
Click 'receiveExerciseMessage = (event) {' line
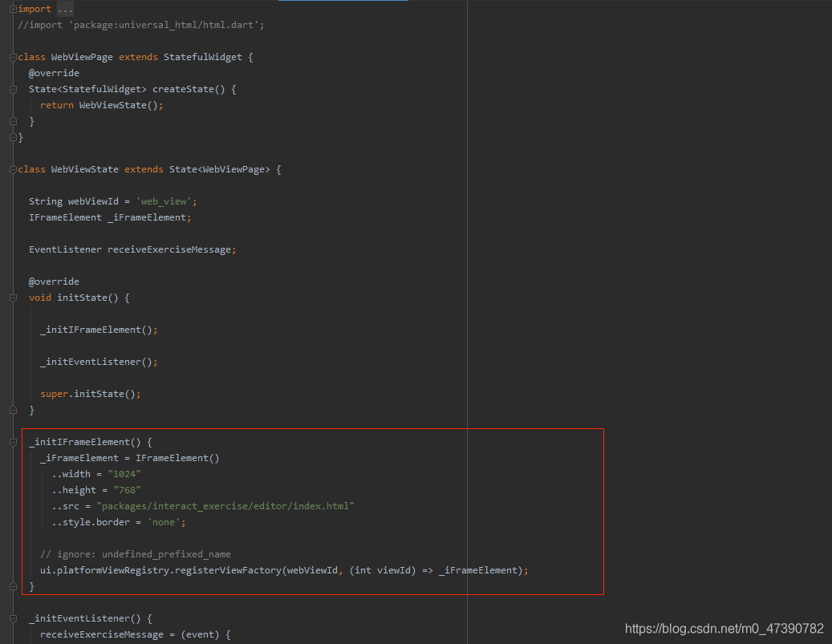[136, 634]
